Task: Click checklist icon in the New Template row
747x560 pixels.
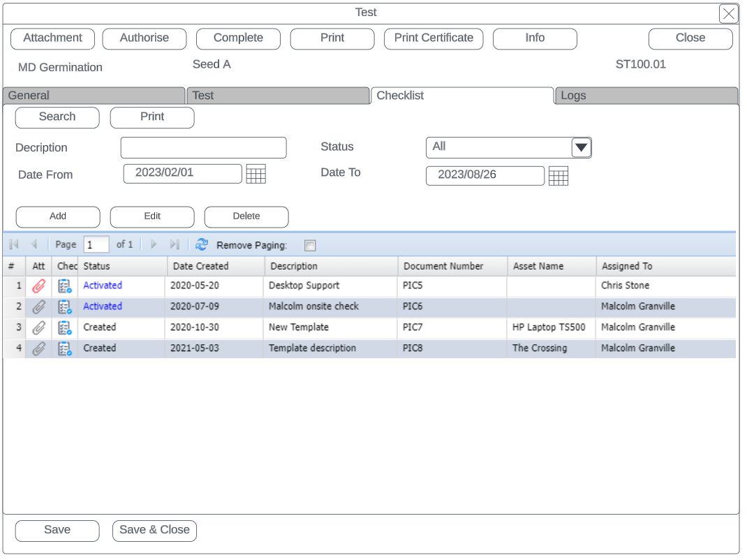Action: coord(65,327)
